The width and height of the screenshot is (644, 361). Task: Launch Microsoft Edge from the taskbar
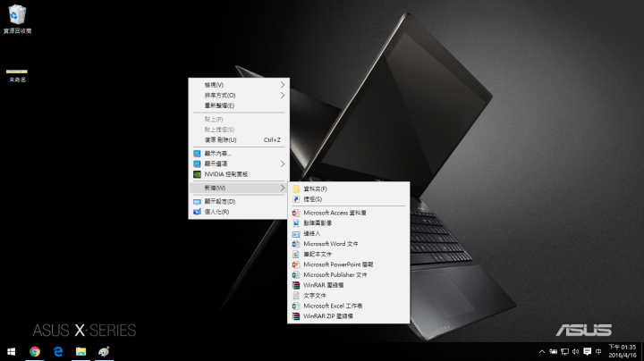58,351
